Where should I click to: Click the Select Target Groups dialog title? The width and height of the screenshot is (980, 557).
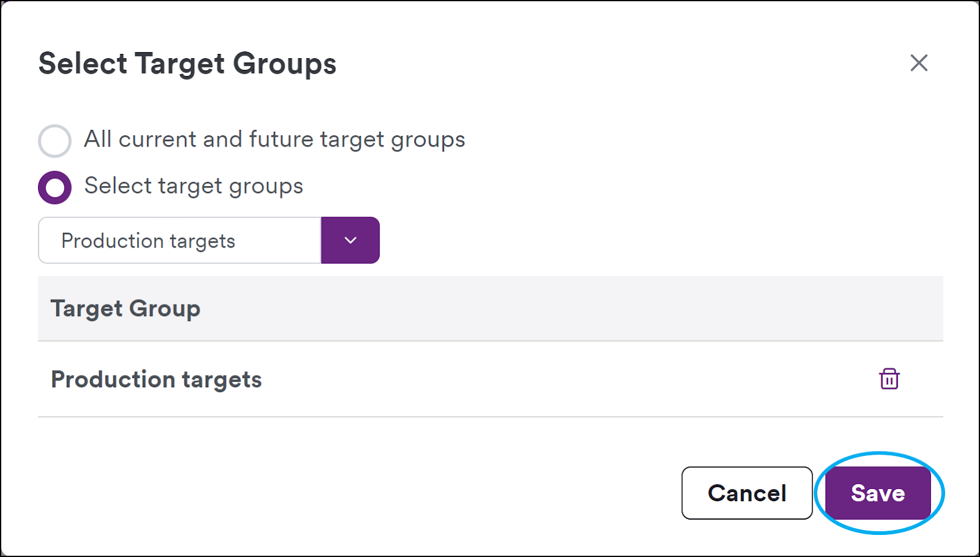click(187, 64)
